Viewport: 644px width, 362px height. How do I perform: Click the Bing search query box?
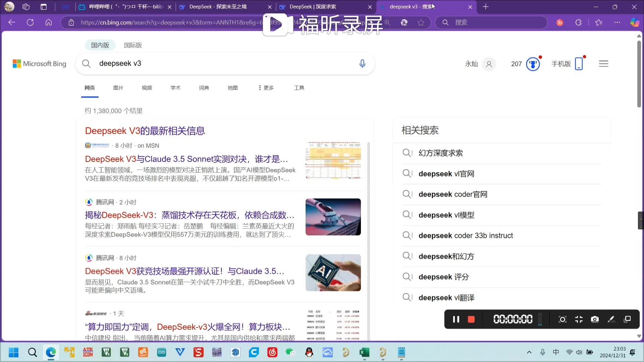pyautogui.click(x=225, y=63)
